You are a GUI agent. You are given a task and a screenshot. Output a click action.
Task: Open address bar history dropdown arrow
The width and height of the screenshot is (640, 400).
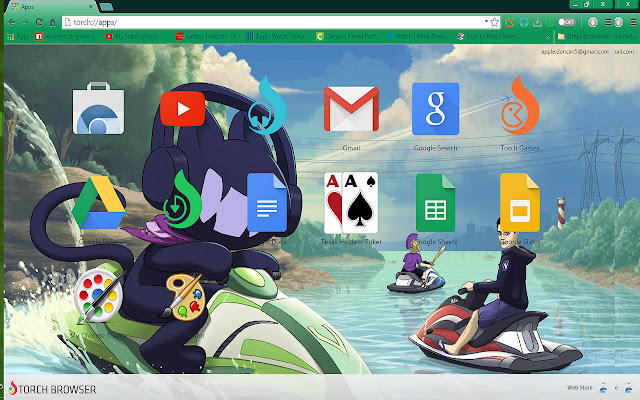coord(486,21)
